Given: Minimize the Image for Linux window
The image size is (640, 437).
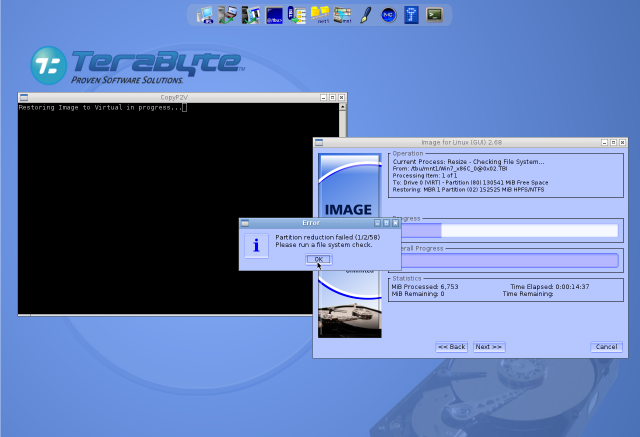Looking at the screenshot, I should [604, 142].
